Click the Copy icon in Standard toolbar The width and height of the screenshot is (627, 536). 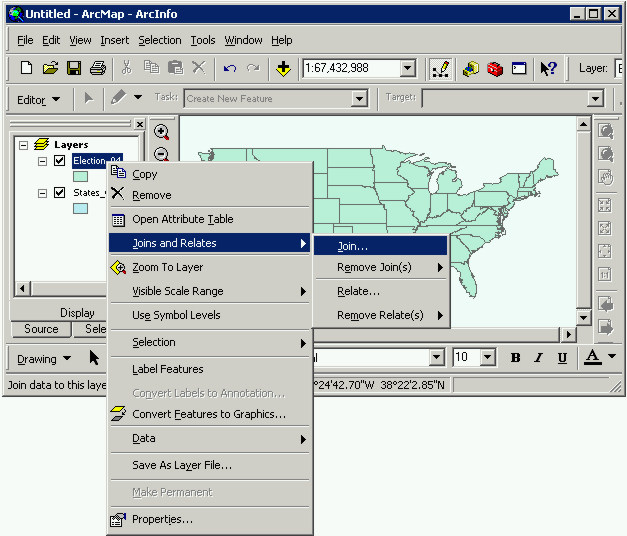point(151,67)
